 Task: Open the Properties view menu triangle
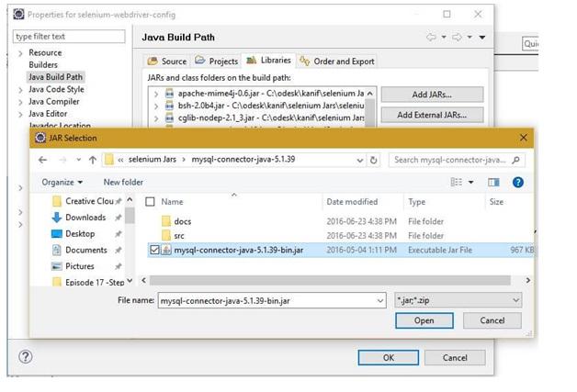coord(482,37)
